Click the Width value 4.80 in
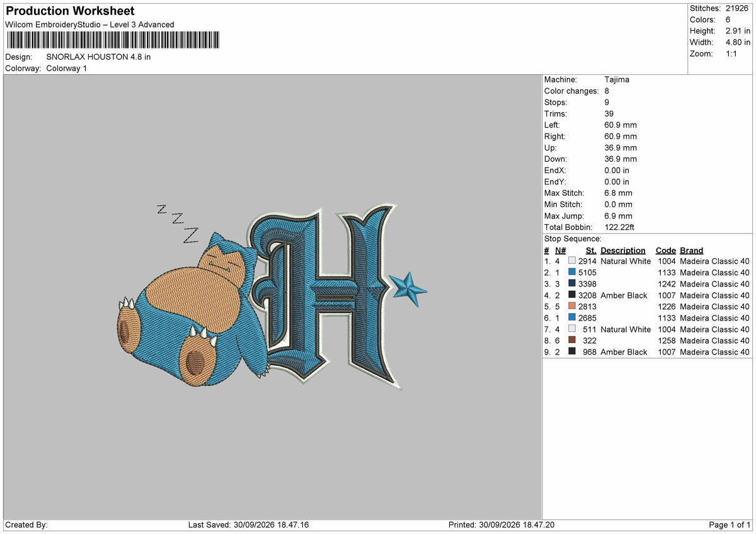Image resolution: width=756 pixels, height=534 pixels. pos(738,42)
